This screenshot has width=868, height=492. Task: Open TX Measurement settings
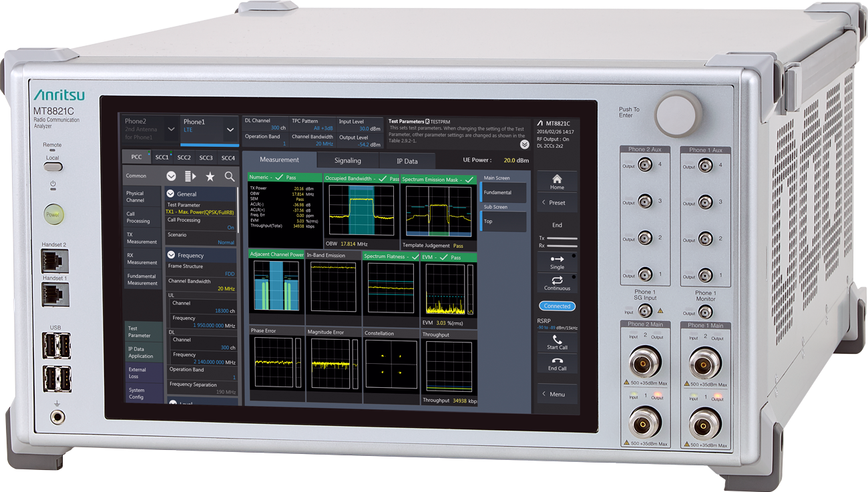click(x=142, y=238)
